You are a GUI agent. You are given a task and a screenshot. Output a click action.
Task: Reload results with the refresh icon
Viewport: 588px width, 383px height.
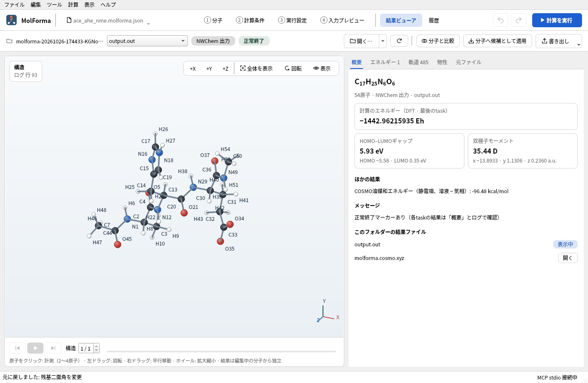tap(399, 41)
